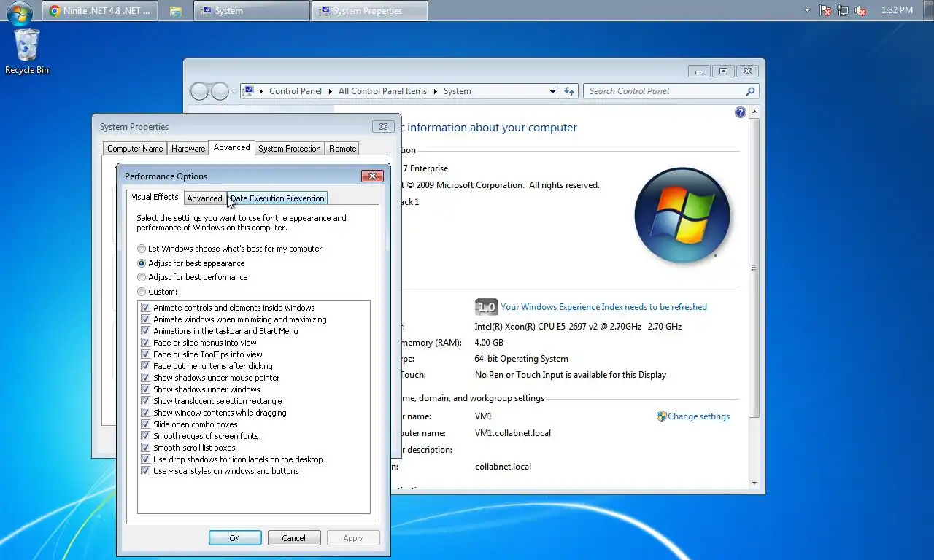Uncheck Show translucent selection rectangle

click(146, 401)
